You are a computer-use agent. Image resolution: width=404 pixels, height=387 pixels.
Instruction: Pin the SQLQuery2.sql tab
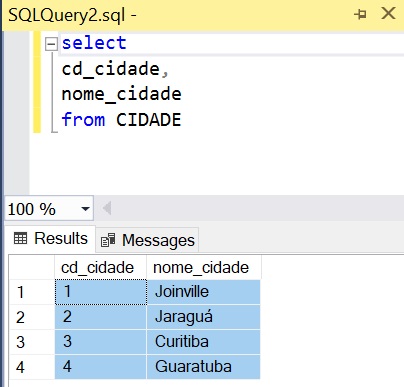click(360, 14)
